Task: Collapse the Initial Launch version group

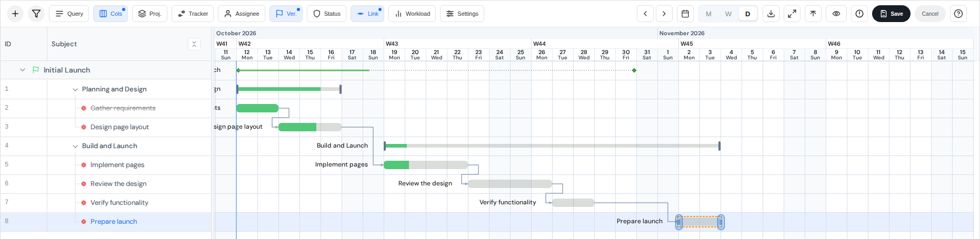Action: tap(23, 70)
